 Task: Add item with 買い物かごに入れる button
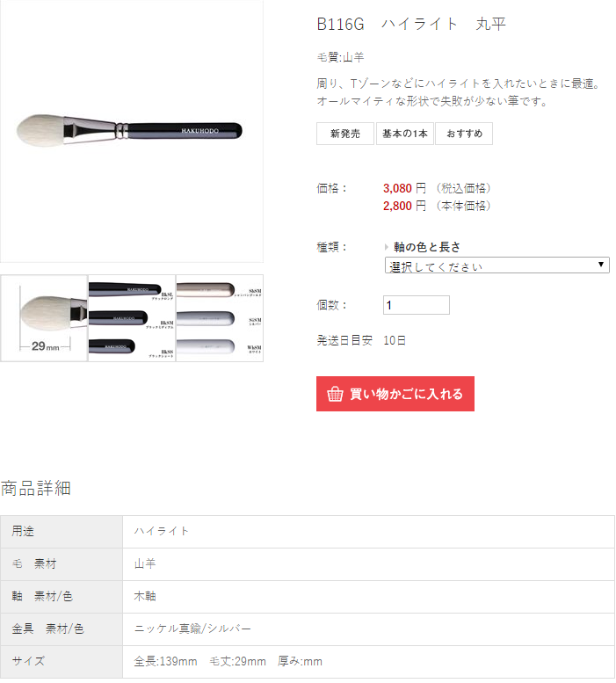[x=395, y=394]
